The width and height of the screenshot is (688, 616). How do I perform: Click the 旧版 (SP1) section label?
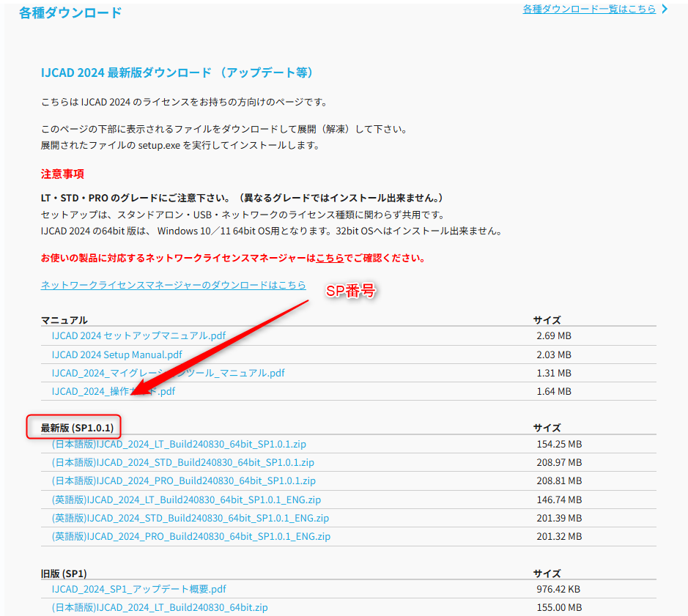coord(64,574)
